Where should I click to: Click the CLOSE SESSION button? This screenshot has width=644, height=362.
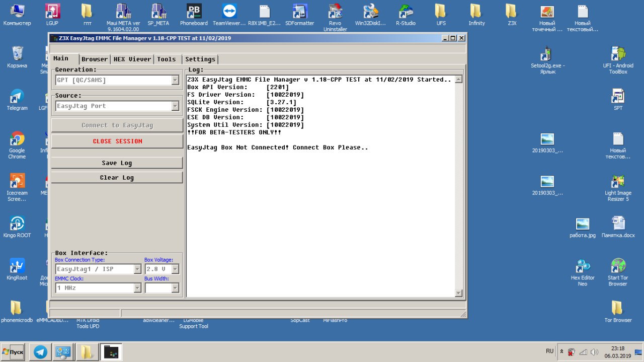117,141
